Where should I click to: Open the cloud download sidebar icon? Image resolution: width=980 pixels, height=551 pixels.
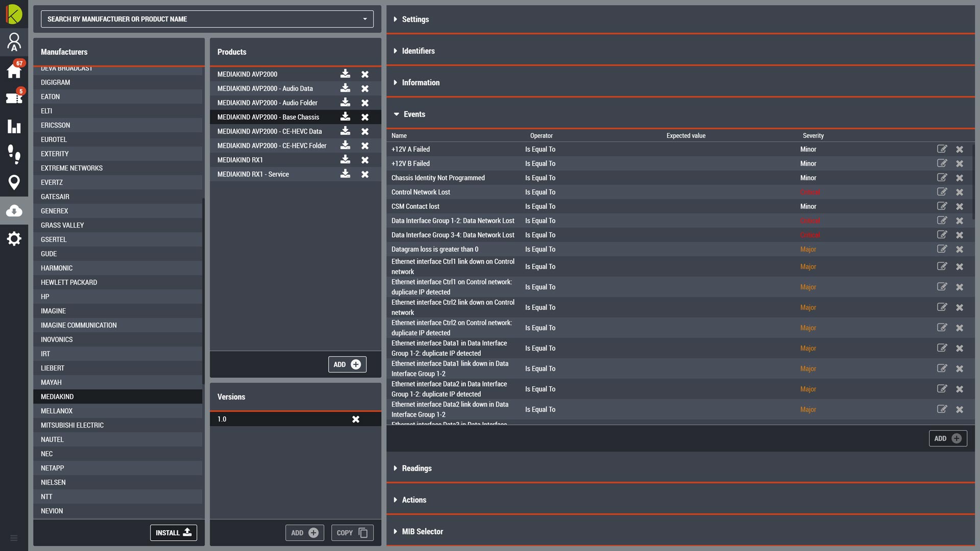tap(14, 210)
